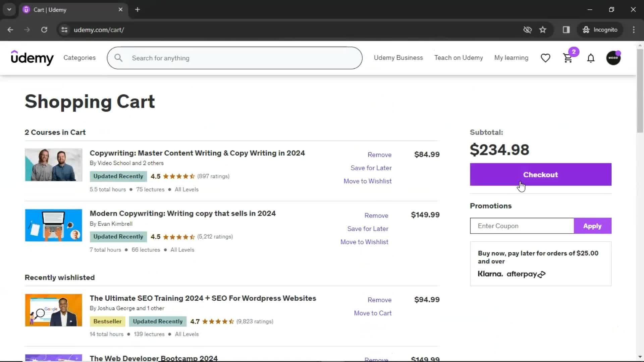Click the Copywriting Master course thumbnail
The width and height of the screenshot is (644, 362).
(x=54, y=165)
